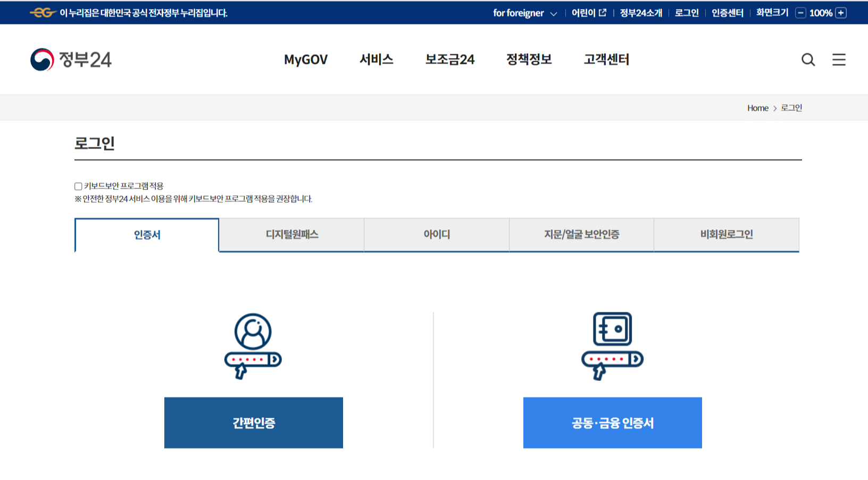The height and width of the screenshot is (480, 868).
Task: Switch to the 디지털원패스 tab
Action: [291, 234]
